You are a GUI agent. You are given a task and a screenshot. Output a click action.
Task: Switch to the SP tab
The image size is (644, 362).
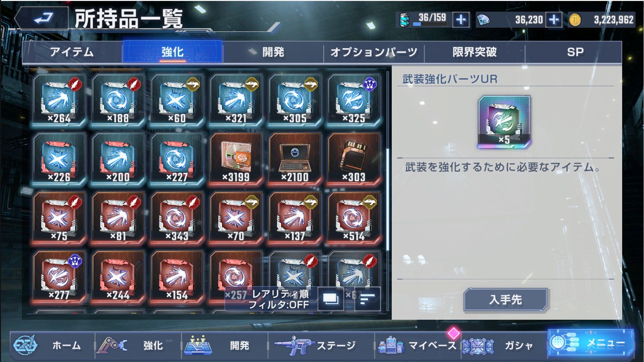(574, 52)
